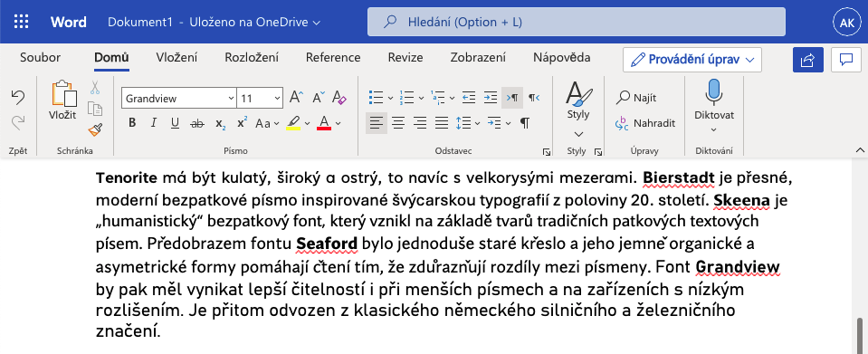The width and height of the screenshot is (868, 354).
Task: Click the Dictate microphone icon
Action: point(714,92)
